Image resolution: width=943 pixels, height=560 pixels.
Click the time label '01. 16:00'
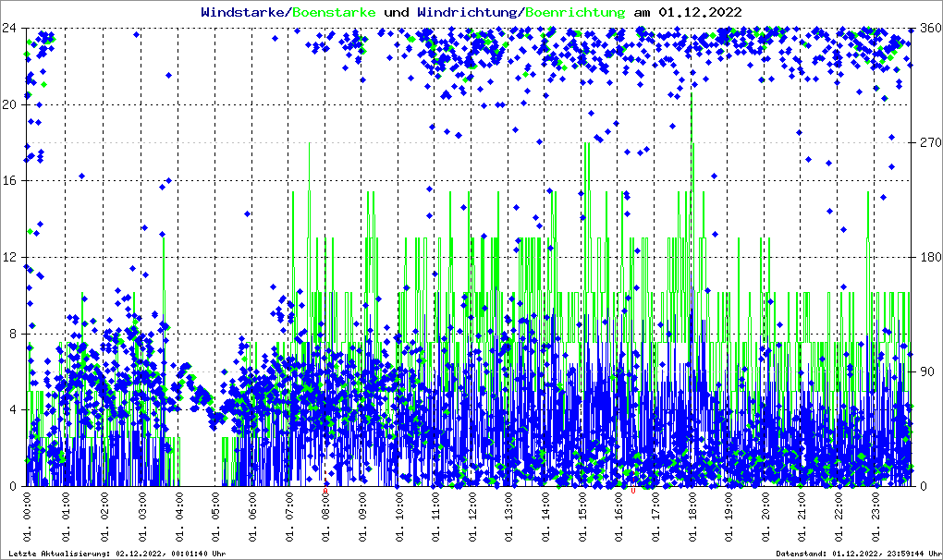[x=619, y=517]
